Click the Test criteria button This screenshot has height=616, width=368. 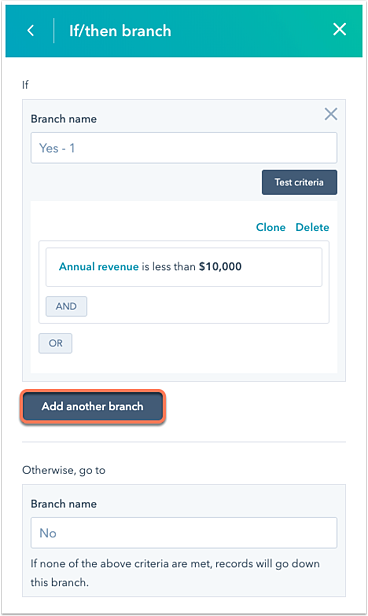pyautogui.click(x=299, y=182)
